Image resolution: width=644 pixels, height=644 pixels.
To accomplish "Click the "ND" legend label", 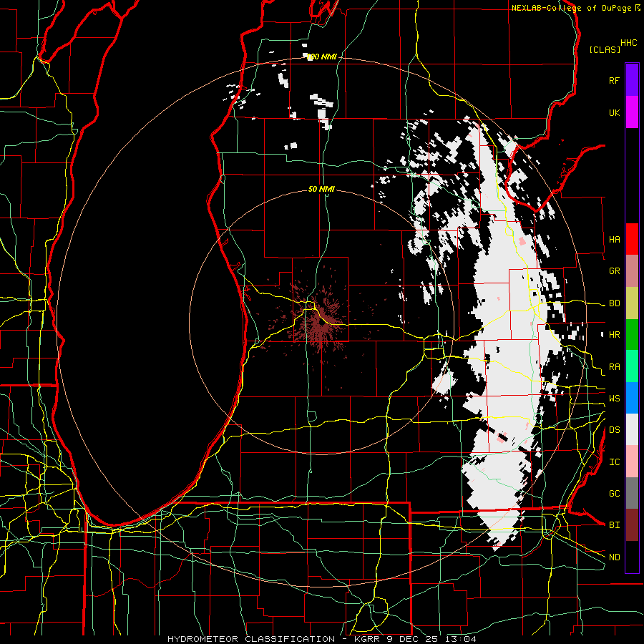I will click(614, 557).
